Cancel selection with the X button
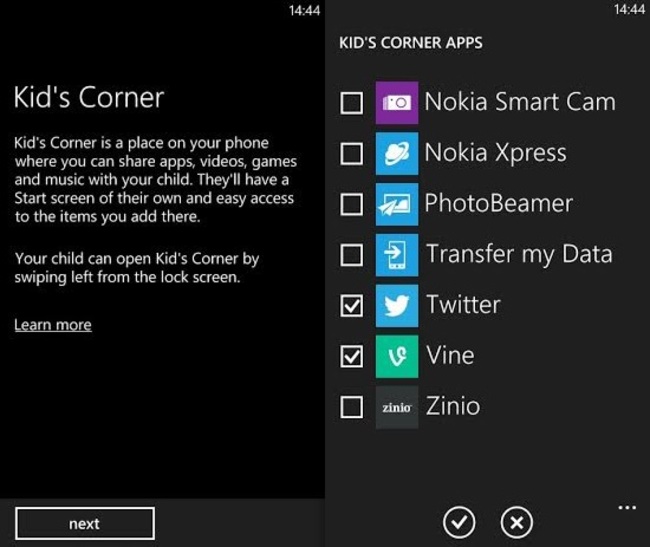Image resolution: width=650 pixels, height=547 pixels. [x=517, y=522]
